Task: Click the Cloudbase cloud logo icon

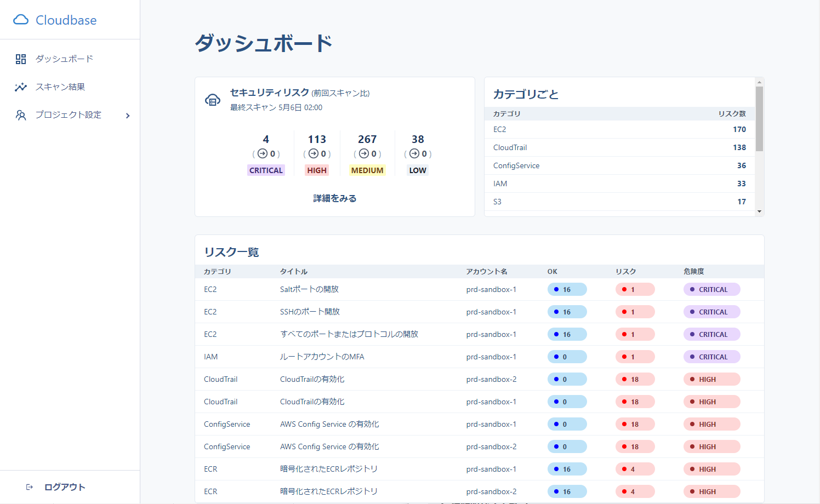Action: [x=21, y=20]
